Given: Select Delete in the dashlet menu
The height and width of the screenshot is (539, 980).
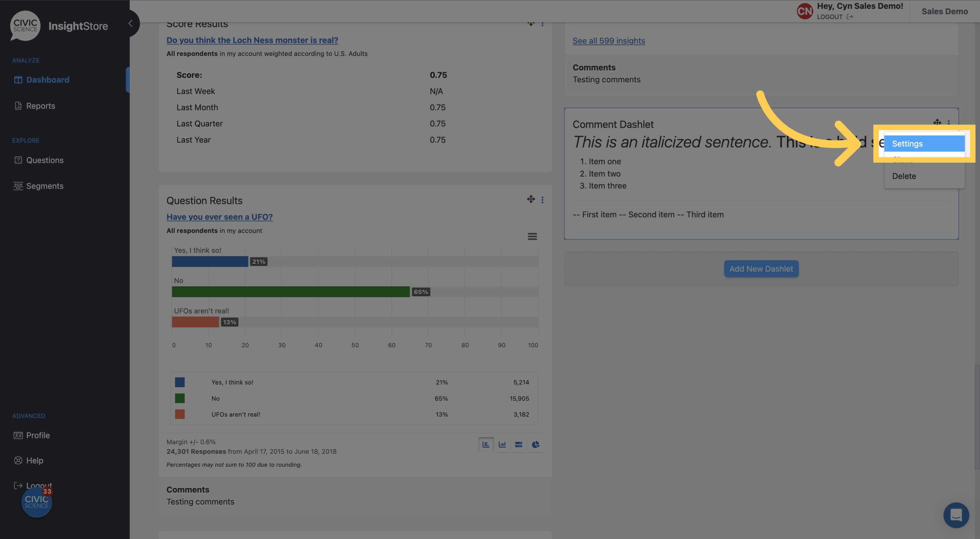Looking at the screenshot, I should 924,176.
